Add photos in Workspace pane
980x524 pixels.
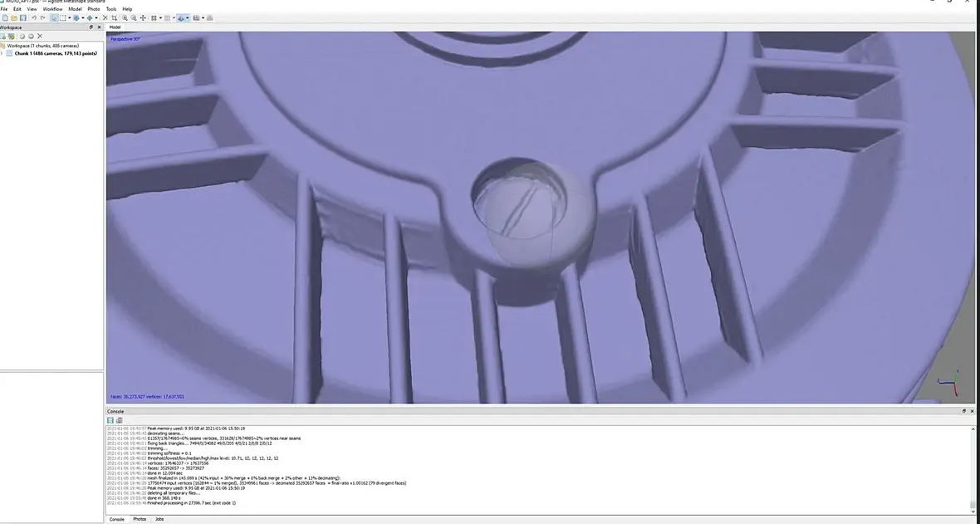(12, 37)
